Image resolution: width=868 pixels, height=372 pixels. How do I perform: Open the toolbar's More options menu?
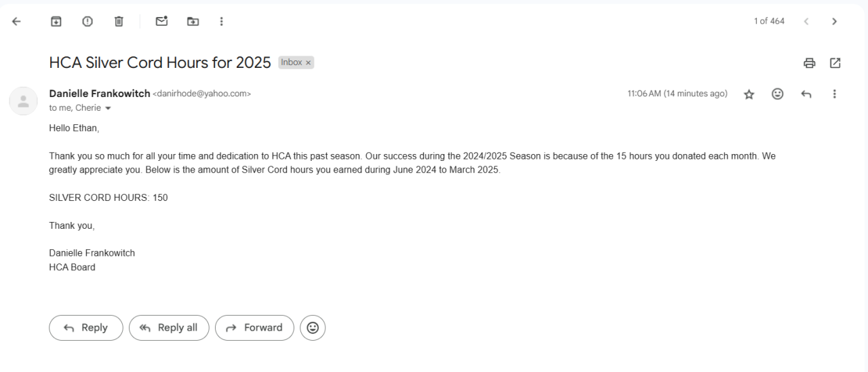point(221,22)
